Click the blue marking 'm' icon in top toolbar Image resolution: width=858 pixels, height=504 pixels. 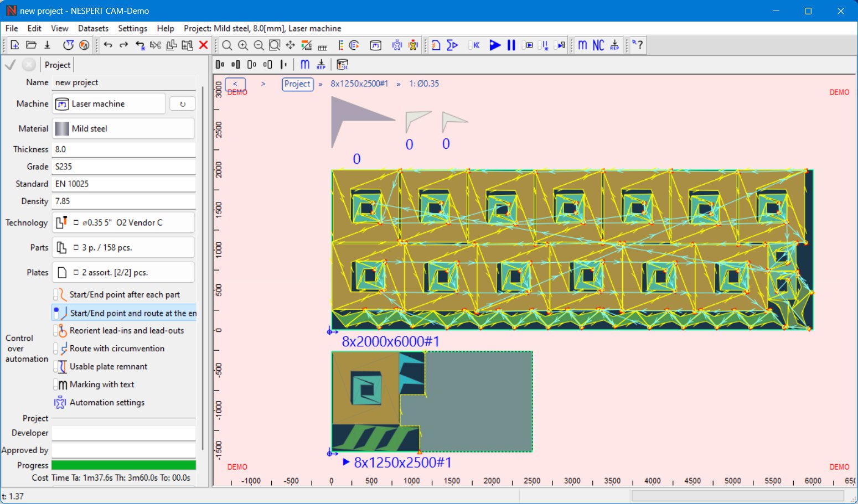point(582,45)
